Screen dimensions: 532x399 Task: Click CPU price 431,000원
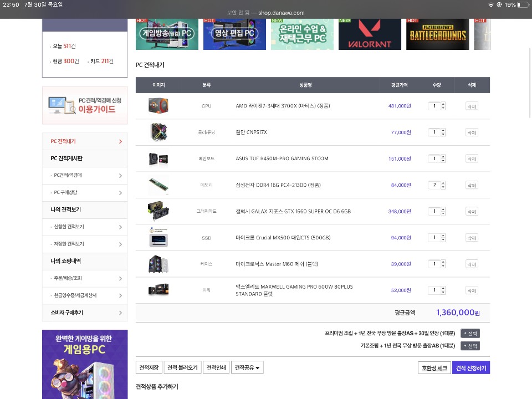click(400, 106)
